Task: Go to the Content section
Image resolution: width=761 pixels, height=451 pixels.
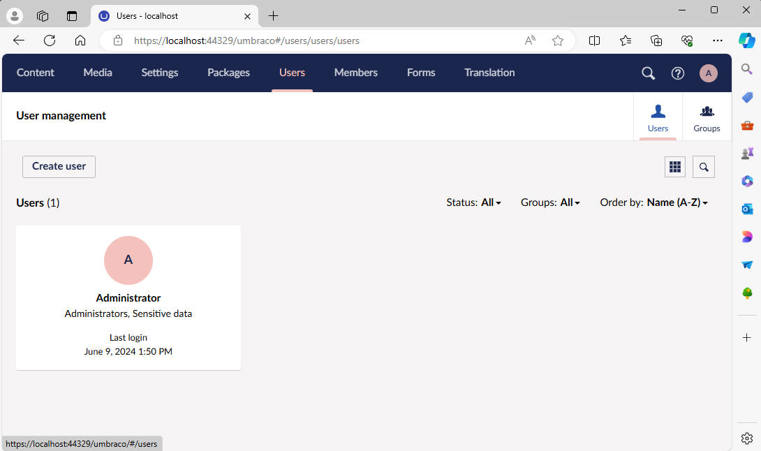Action: (x=36, y=72)
